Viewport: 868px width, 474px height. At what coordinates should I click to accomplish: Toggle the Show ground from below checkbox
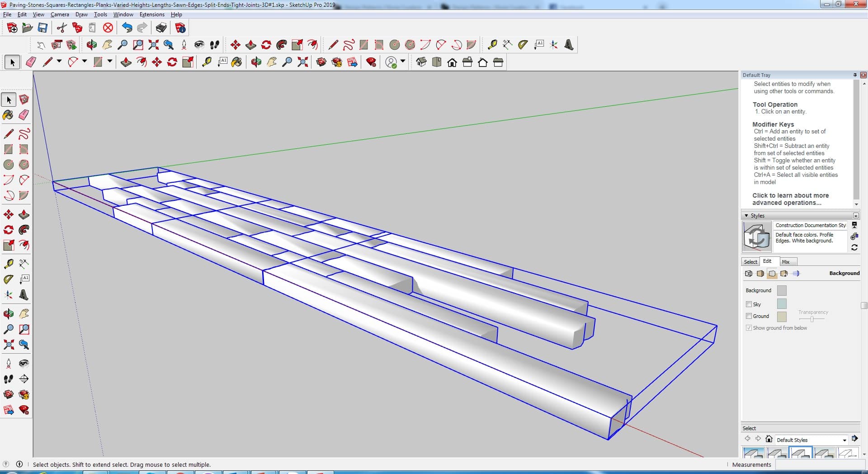pyautogui.click(x=749, y=327)
